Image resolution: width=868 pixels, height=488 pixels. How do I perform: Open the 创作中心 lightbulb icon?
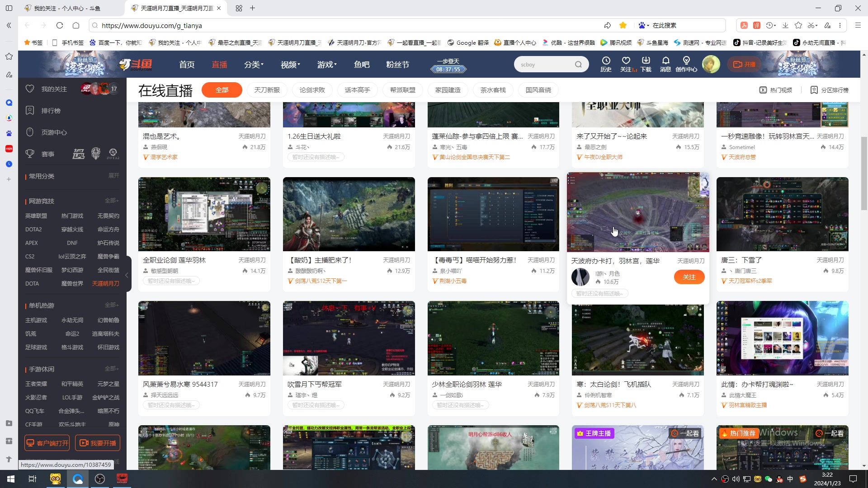(x=686, y=64)
